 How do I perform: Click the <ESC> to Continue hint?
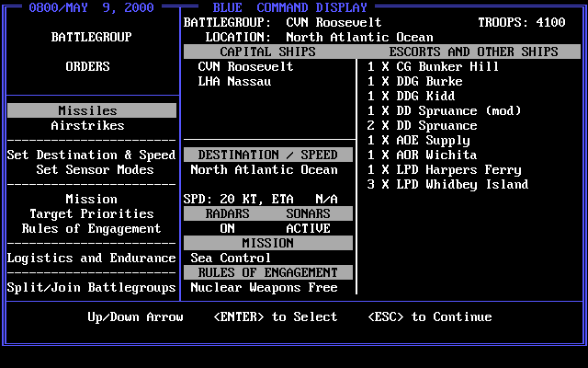point(429,316)
